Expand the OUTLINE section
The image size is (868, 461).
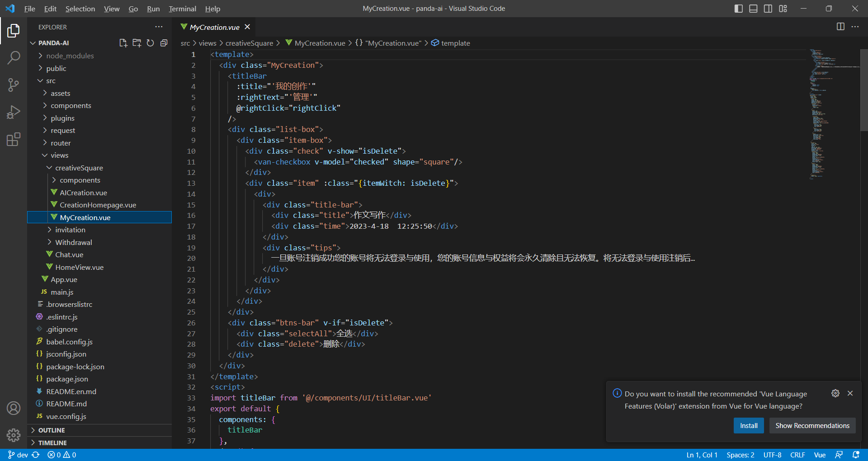click(x=99, y=430)
